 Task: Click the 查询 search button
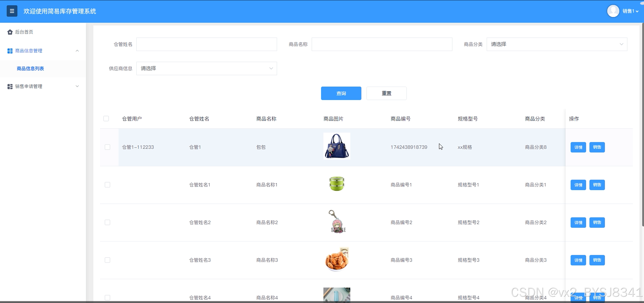point(341,93)
